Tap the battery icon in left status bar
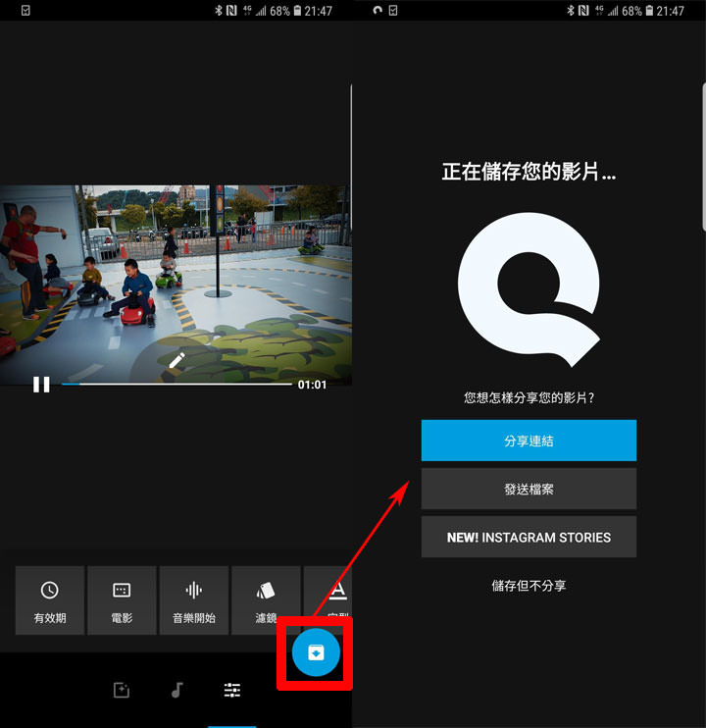 click(x=297, y=10)
